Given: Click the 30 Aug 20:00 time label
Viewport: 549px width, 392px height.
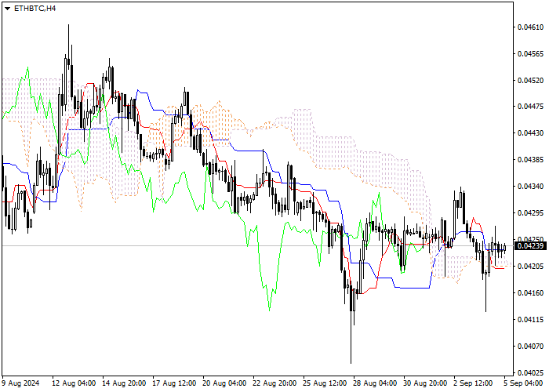Looking at the screenshot, I should click(x=426, y=383).
